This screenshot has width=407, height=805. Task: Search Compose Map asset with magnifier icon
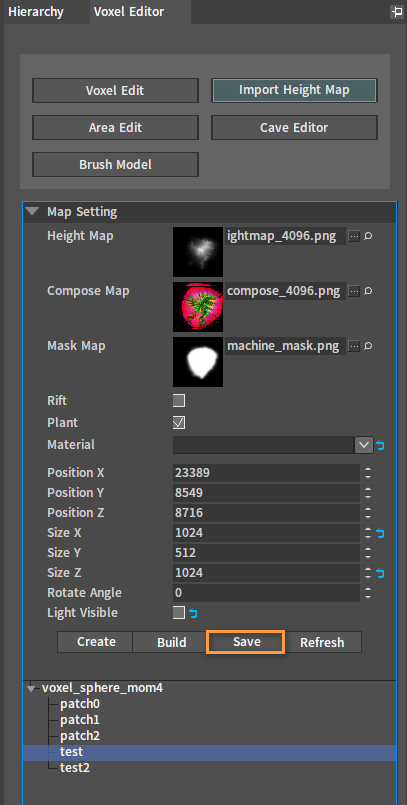pyautogui.click(x=367, y=291)
